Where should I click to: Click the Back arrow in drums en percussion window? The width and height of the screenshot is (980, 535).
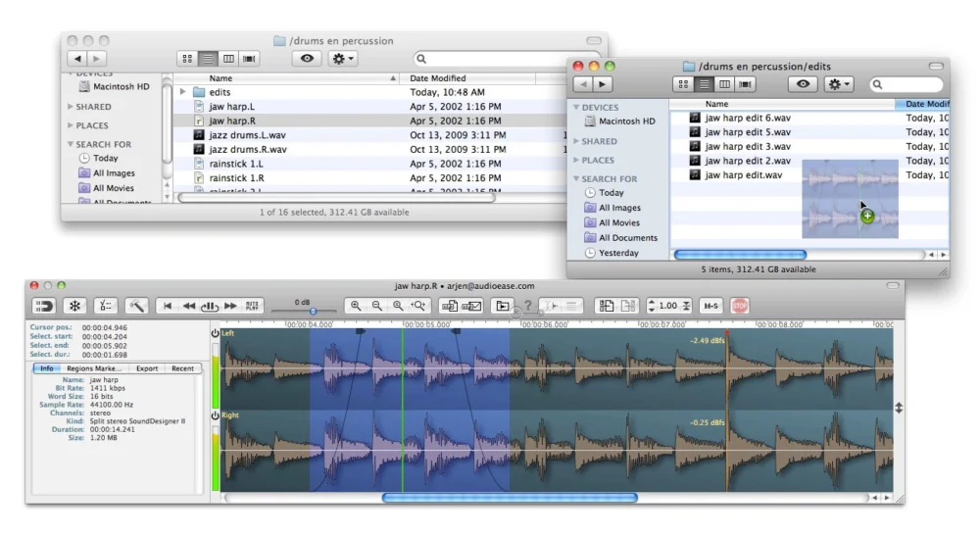[x=77, y=59]
